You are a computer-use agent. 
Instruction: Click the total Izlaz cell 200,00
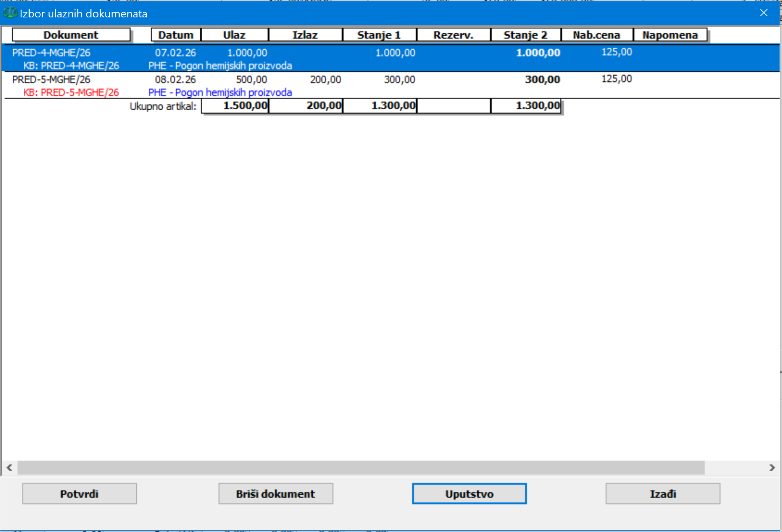tap(306, 106)
